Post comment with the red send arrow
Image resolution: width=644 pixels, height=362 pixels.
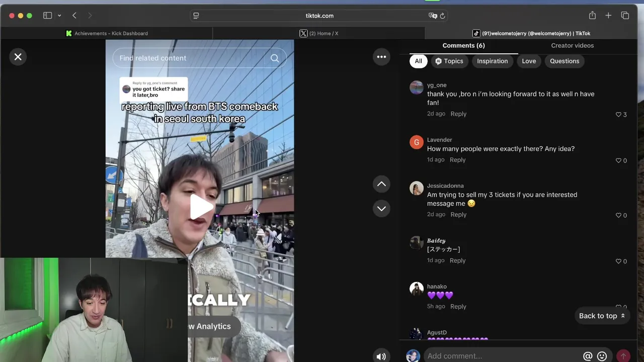point(623,356)
